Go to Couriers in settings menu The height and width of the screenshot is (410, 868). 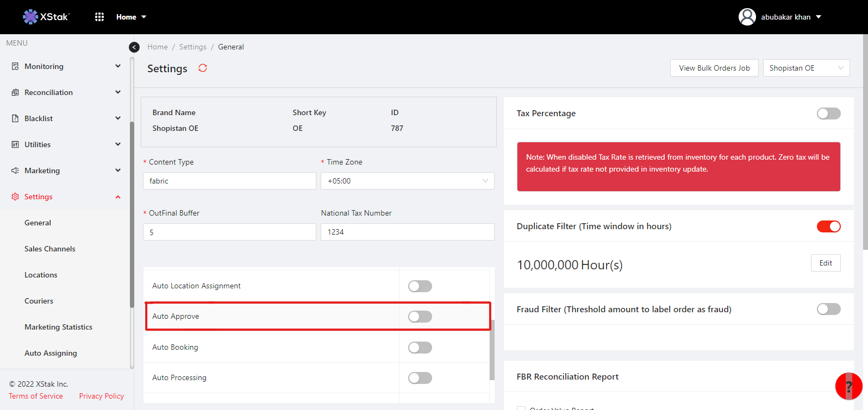click(39, 301)
